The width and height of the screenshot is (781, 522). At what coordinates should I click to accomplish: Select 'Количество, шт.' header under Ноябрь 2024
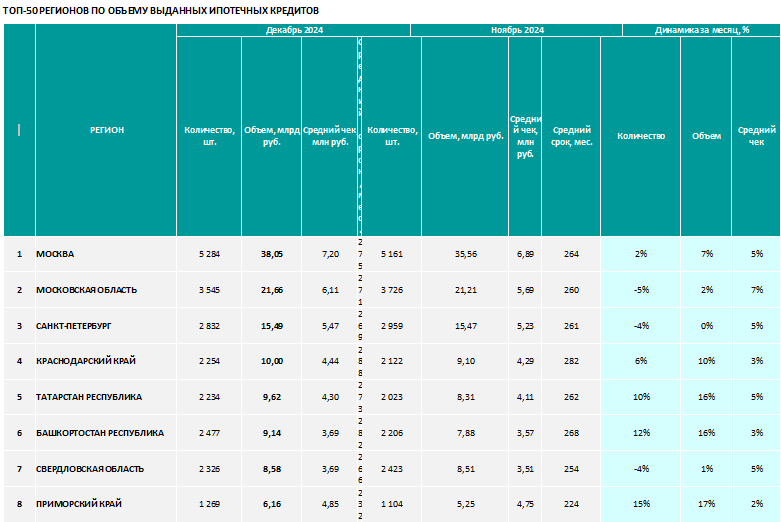[392, 136]
